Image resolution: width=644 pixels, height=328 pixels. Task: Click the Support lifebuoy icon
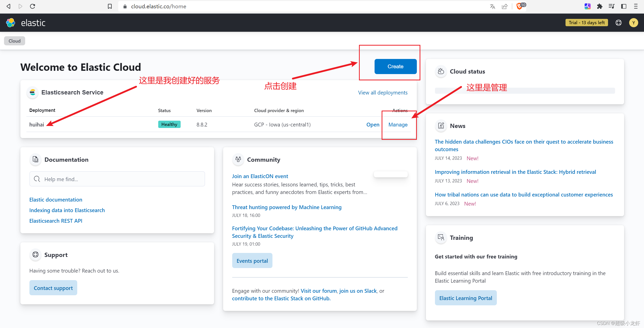(x=35, y=255)
